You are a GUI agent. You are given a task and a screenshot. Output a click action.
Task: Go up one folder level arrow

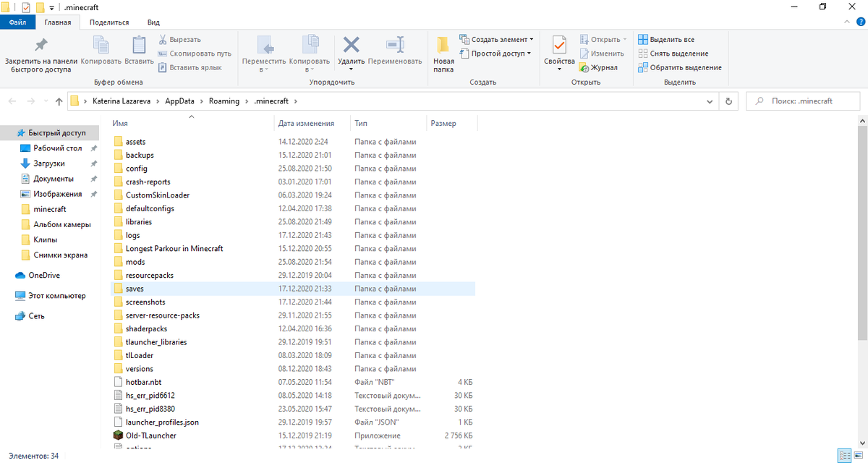[59, 101]
